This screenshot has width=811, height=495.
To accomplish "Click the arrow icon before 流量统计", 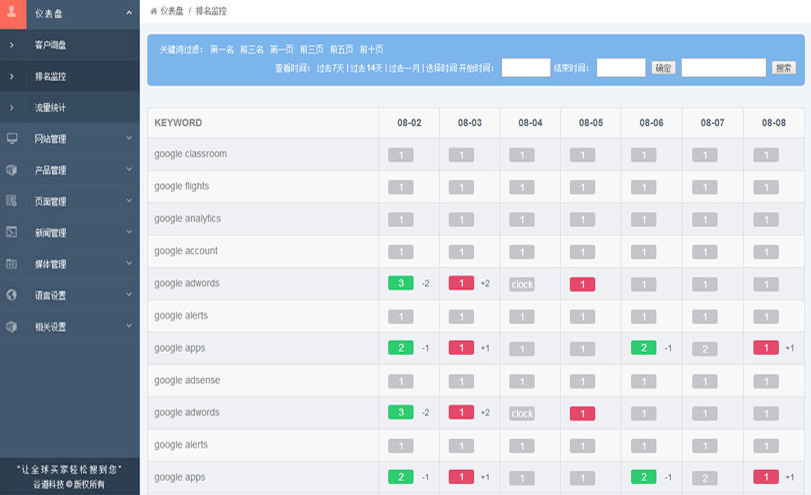I will click(12, 108).
